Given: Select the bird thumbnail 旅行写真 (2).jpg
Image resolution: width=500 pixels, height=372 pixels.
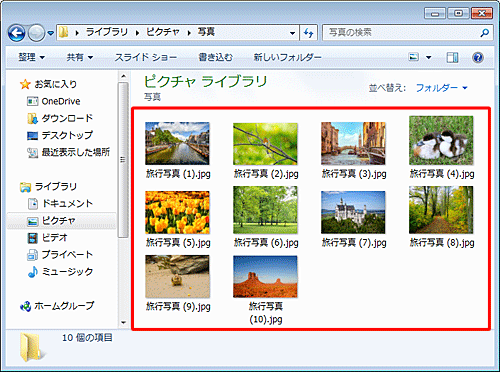Looking at the screenshot, I should click(265, 143).
